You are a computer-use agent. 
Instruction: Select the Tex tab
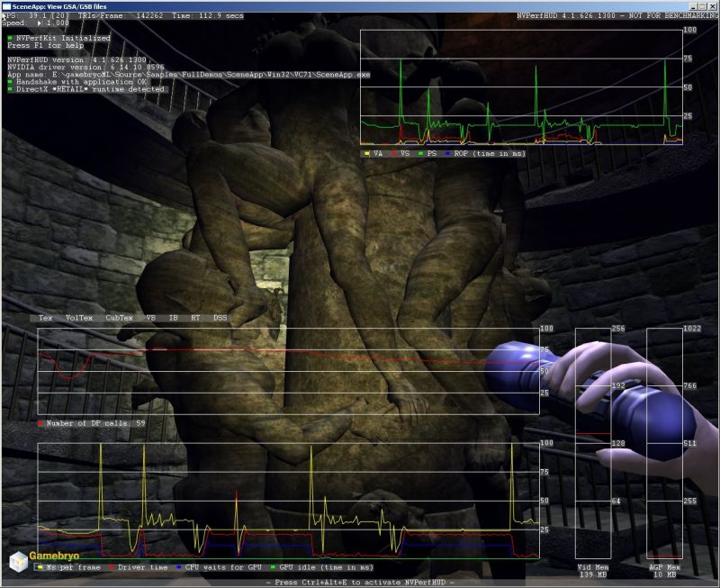click(x=45, y=318)
